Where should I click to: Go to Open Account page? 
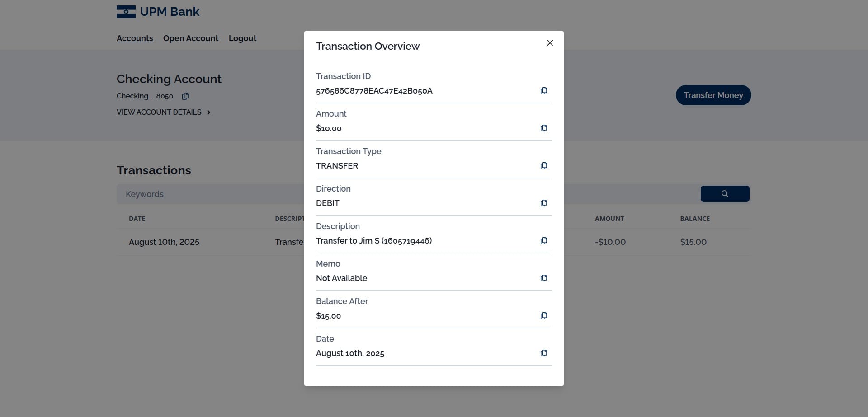tap(191, 38)
